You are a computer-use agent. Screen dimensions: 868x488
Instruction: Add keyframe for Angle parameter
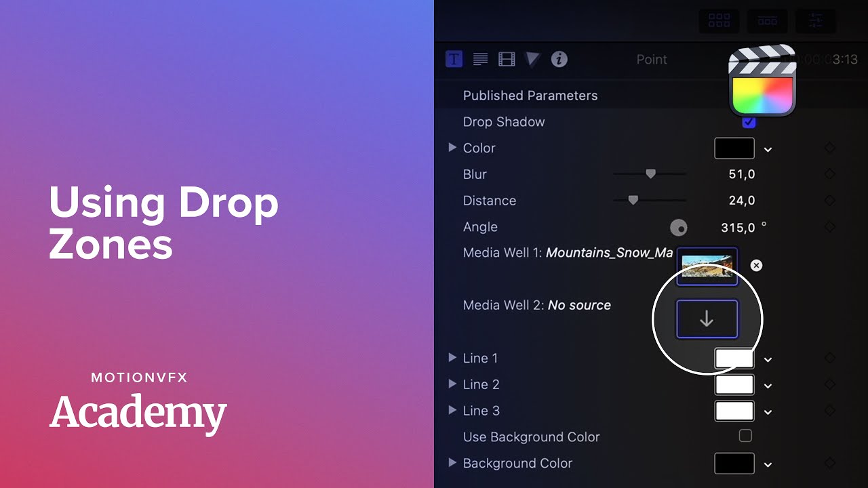(x=829, y=227)
